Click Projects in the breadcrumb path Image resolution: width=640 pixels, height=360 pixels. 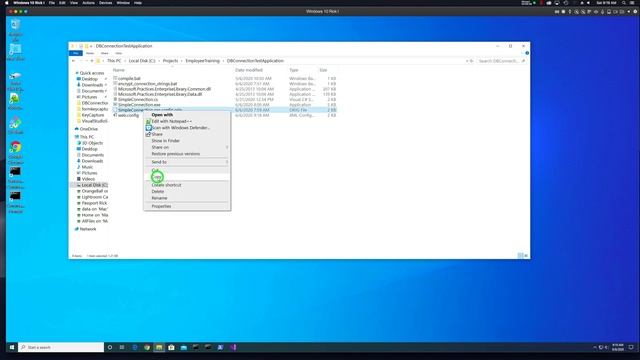170,61
